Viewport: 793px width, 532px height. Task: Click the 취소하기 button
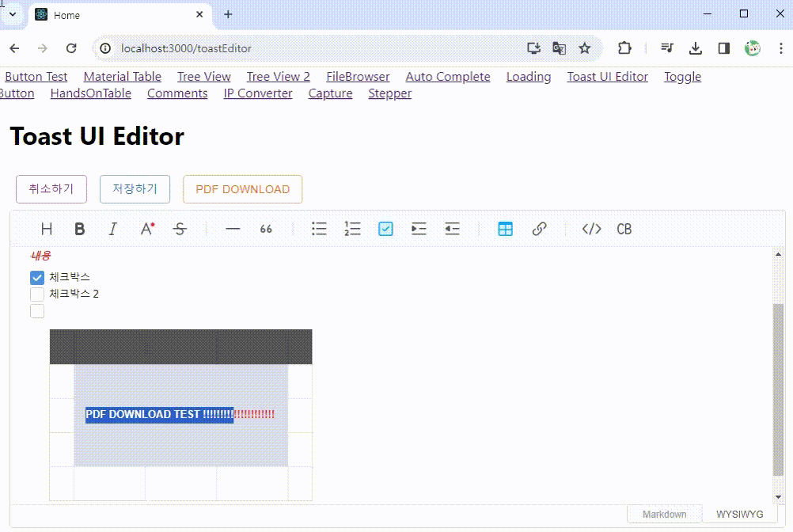(x=51, y=189)
